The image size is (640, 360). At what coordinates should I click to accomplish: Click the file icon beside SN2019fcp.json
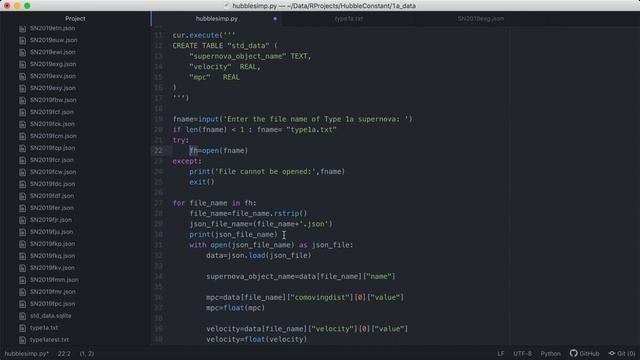22,148
